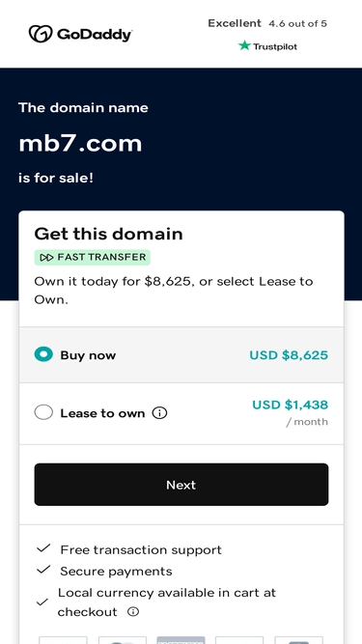Viewport: 362px width, 644px height.
Task: Open the Lease to own info icon
Action: tap(159, 413)
